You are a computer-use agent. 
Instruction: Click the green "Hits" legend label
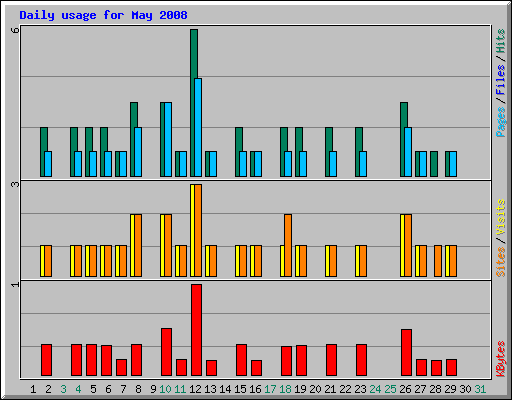click(500, 41)
